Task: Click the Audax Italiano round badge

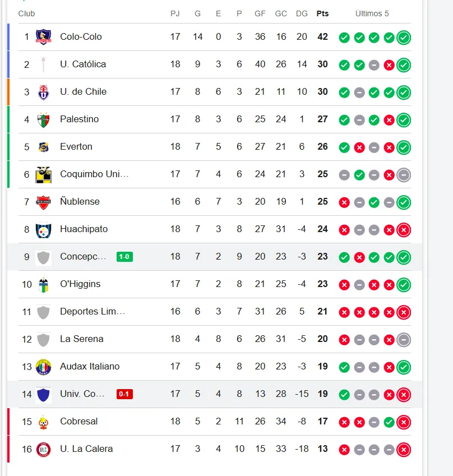Action: [43, 367]
